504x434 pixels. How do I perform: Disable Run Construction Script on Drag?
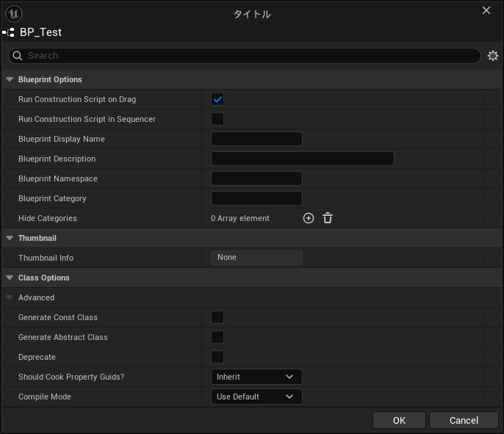click(217, 99)
